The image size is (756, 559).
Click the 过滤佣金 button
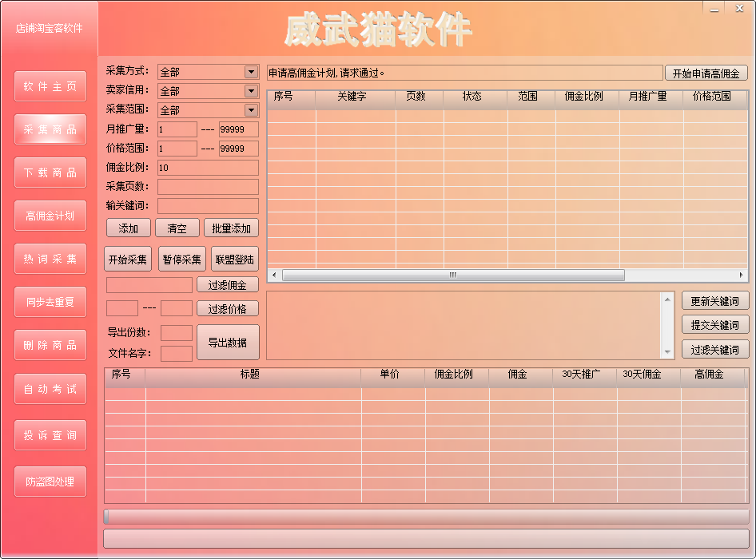[x=228, y=285]
